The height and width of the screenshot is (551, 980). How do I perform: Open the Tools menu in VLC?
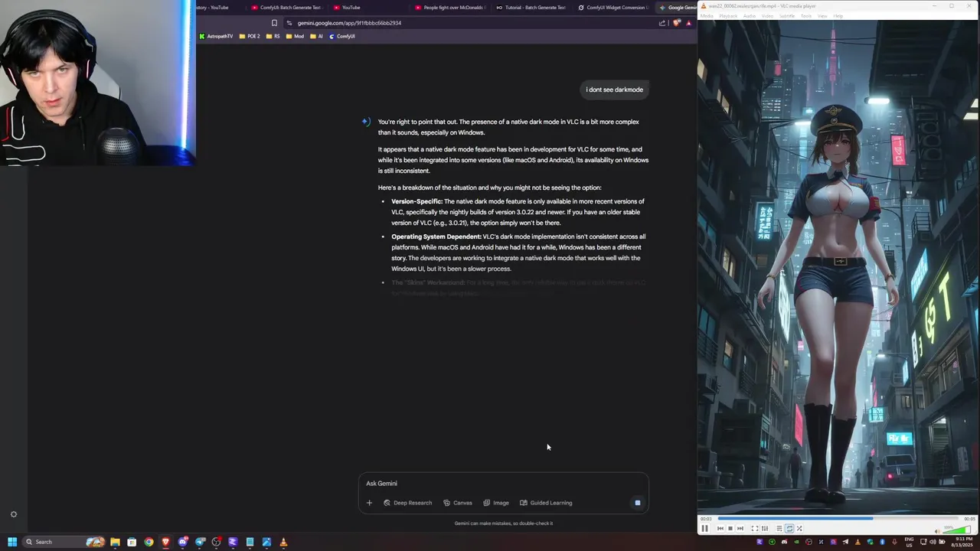tap(806, 16)
